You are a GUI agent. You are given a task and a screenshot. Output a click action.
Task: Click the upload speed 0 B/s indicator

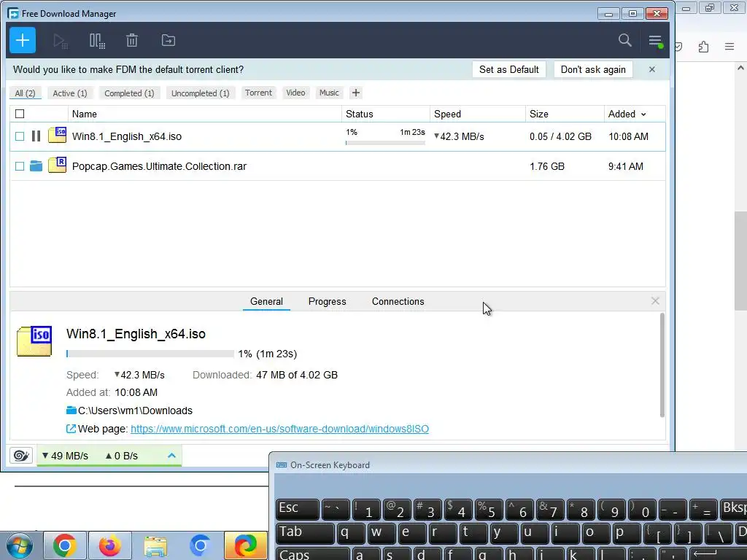point(122,456)
